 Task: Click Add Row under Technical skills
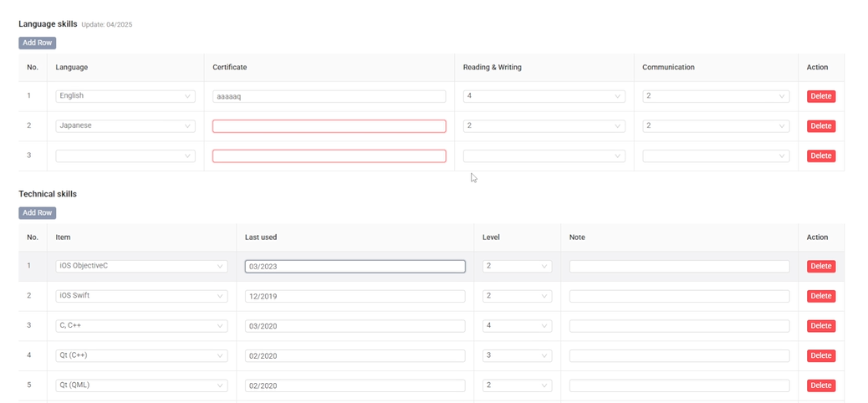click(x=37, y=213)
